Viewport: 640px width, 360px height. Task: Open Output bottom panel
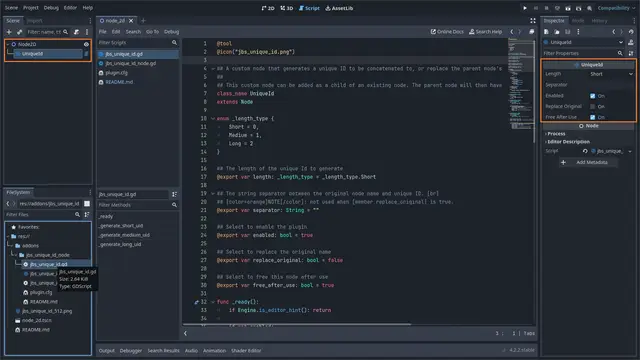pyautogui.click(x=107, y=351)
